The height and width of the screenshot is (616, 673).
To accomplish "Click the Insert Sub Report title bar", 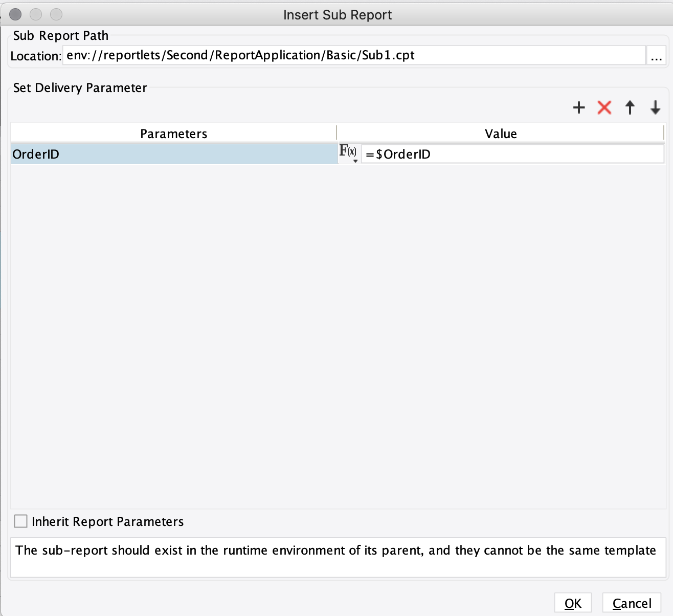I will pyautogui.click(x=336, y=15).
